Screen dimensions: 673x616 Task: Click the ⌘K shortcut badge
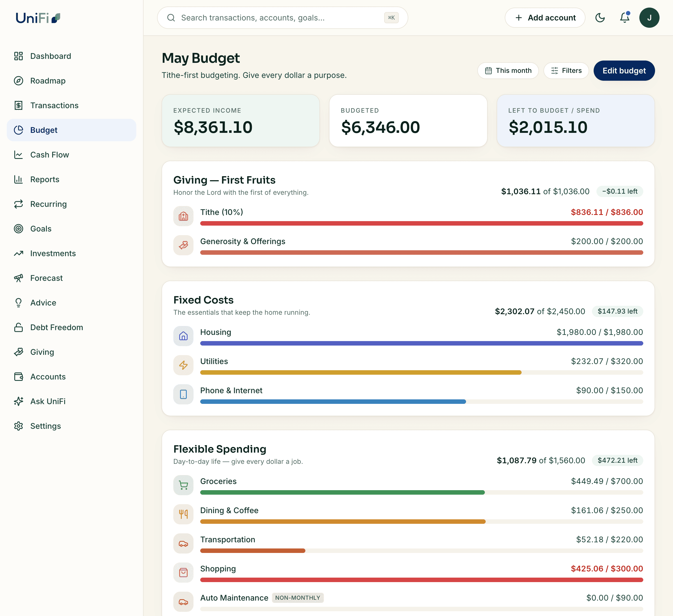(391, 18)
